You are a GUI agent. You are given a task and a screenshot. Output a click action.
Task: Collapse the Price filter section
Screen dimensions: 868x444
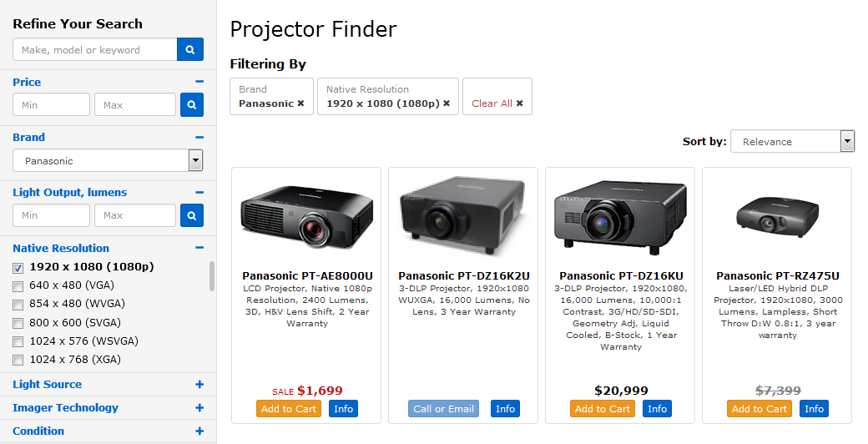199,82
